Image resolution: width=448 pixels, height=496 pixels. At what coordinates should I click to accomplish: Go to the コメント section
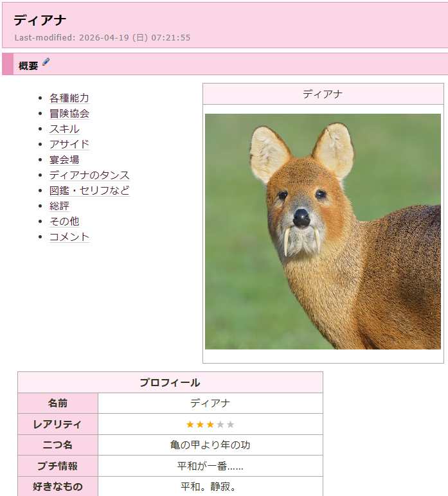(x=69, y=237)
